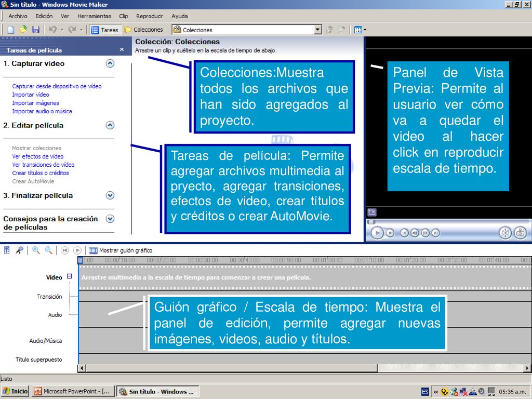
Task: Expand hidden tray icons chevron
Action: coord(436,392)
